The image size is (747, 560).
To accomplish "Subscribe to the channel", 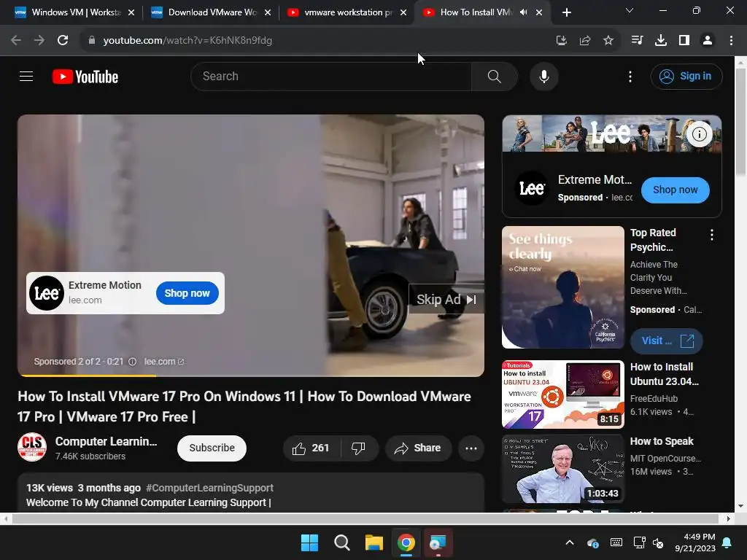I will coord(212,448).
